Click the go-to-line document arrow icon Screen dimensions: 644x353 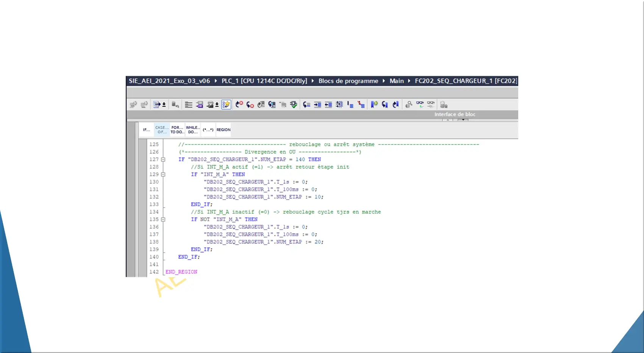click(x=157, y=105)
